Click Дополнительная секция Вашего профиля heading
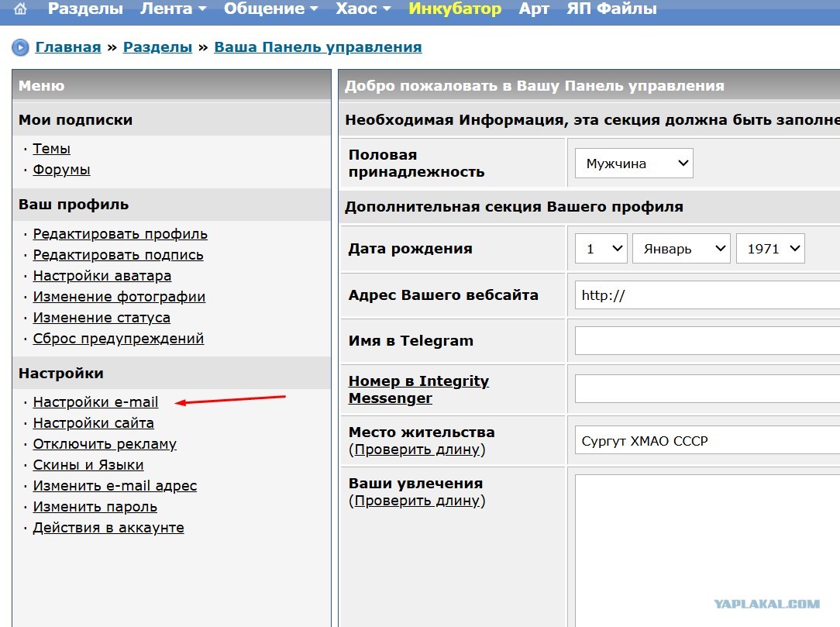Image resolution: width=840 pixels, height=627 pixels. tap(514, 207)
